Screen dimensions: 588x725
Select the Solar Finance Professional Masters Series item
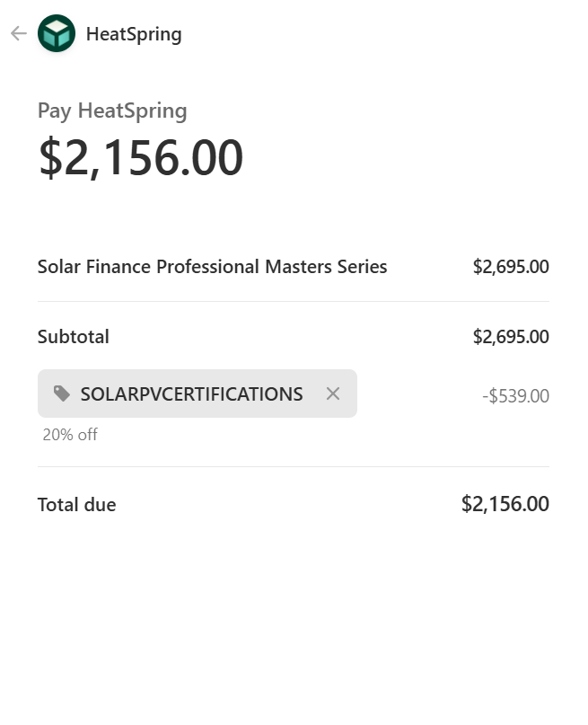click(212, 267)
